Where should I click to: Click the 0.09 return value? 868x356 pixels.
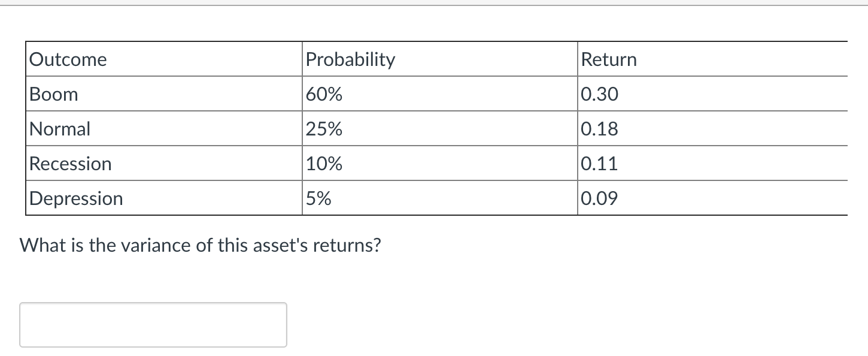pyautogui.click(x=599, y=198)
